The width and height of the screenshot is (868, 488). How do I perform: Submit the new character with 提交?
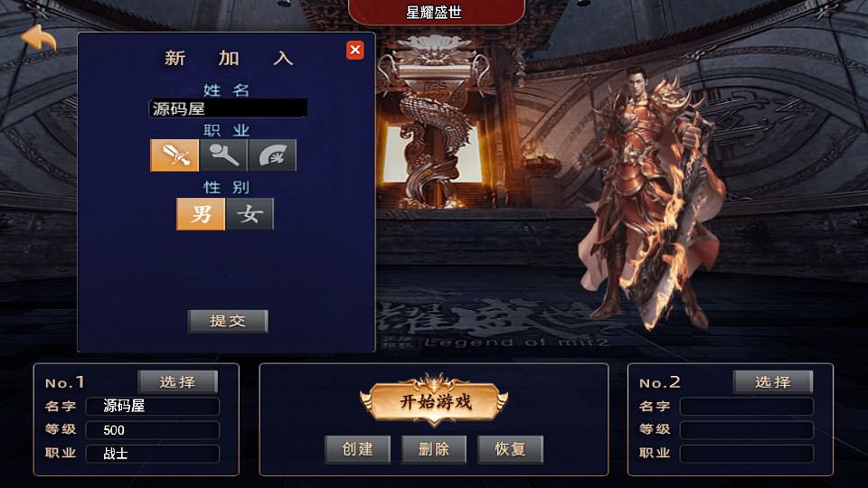228,321
